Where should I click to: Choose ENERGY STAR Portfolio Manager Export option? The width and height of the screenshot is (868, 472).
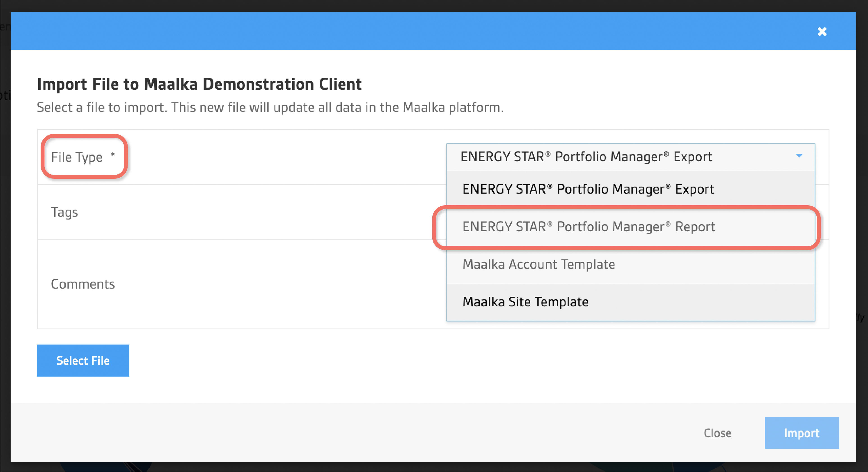pyautogui.click(x=630, y=189)
